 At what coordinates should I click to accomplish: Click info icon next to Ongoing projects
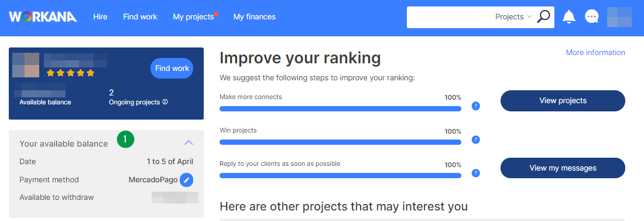(165, 102)
